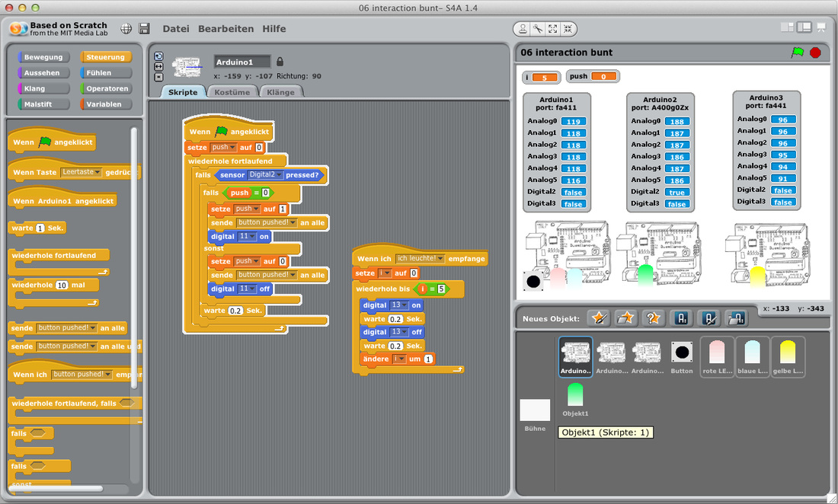Select the 'left-right flip only' rotation style
Image resolution: width=838 pixels, height=504 pixels.
point(158,66)
